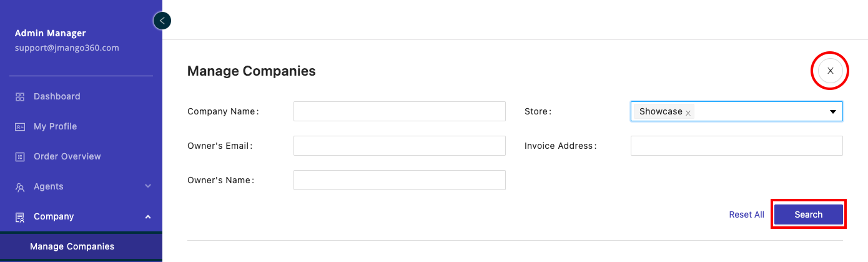Open Order Overview in the sidebar
The height and width of the screenshot is (262, 868).
tap(67, 156)
